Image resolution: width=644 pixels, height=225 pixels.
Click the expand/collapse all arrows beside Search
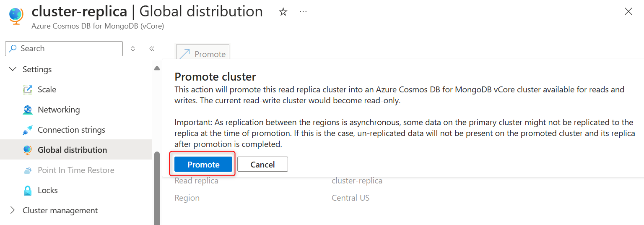[133, 49]
